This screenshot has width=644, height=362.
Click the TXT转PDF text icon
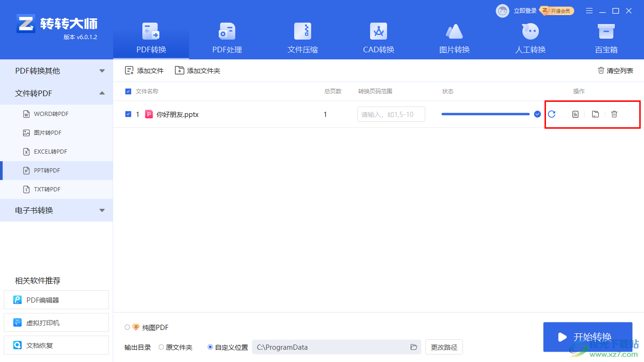(x=26, y=189)
